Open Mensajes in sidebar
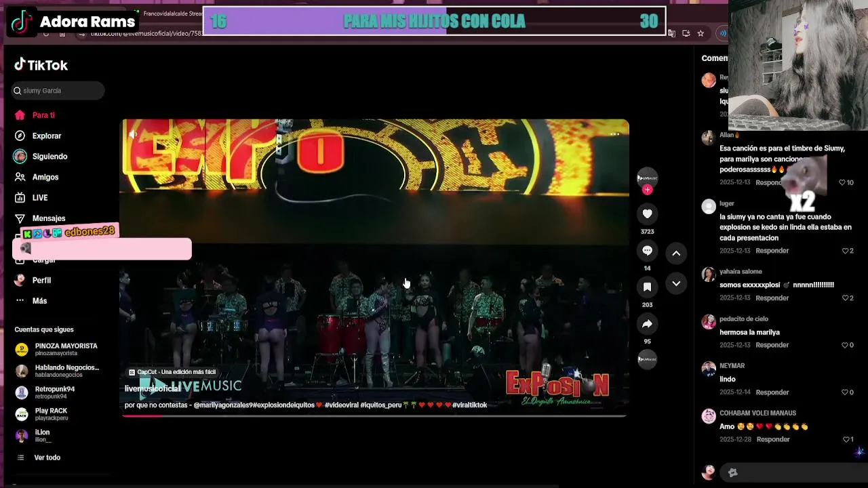The width and height of the screenshot is (868, 488). tap(49, 218)
